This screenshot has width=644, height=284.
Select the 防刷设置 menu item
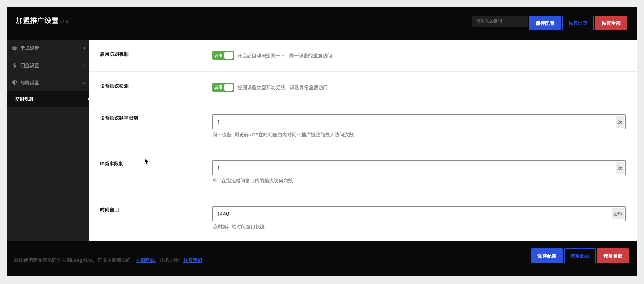[48, 83]
